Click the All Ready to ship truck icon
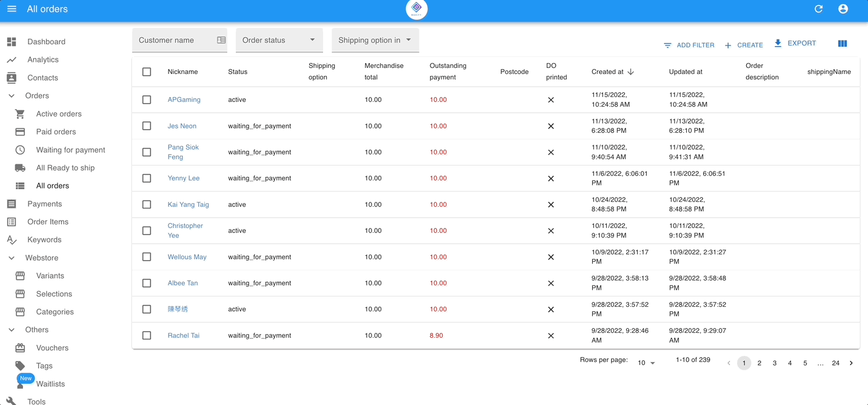The image size is (868, 405). point(20,168)
